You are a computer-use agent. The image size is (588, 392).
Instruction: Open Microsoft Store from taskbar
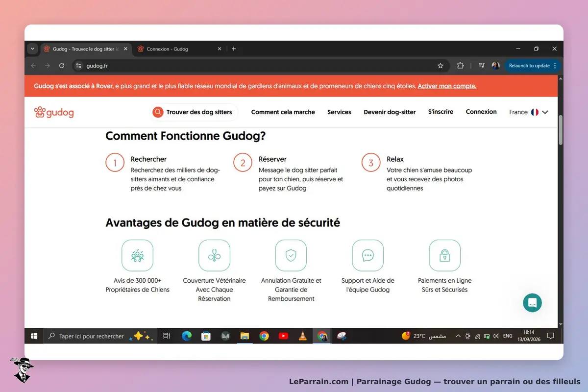tap(206, 336)
